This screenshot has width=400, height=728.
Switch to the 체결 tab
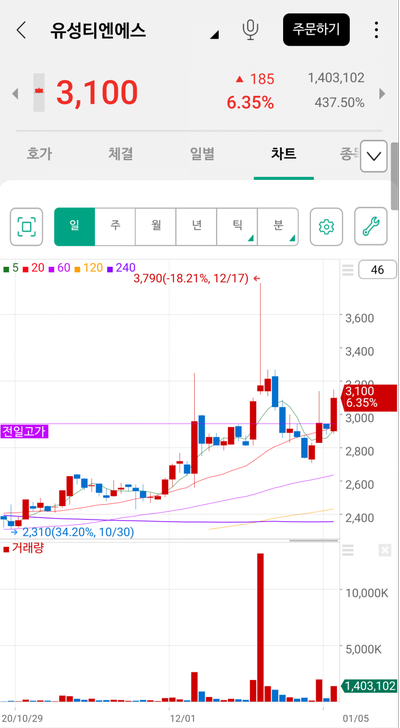click(x=121, y=154)
